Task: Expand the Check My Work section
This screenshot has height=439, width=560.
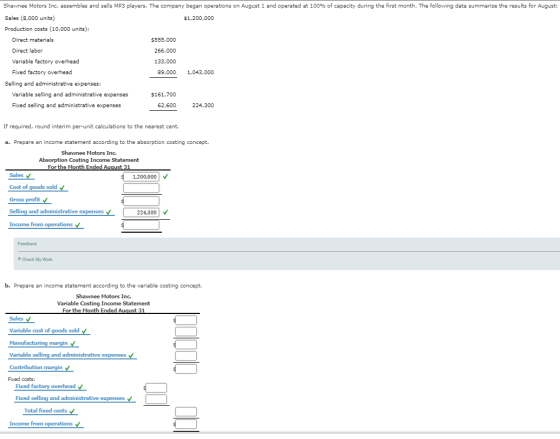Action: click(35, 259)
